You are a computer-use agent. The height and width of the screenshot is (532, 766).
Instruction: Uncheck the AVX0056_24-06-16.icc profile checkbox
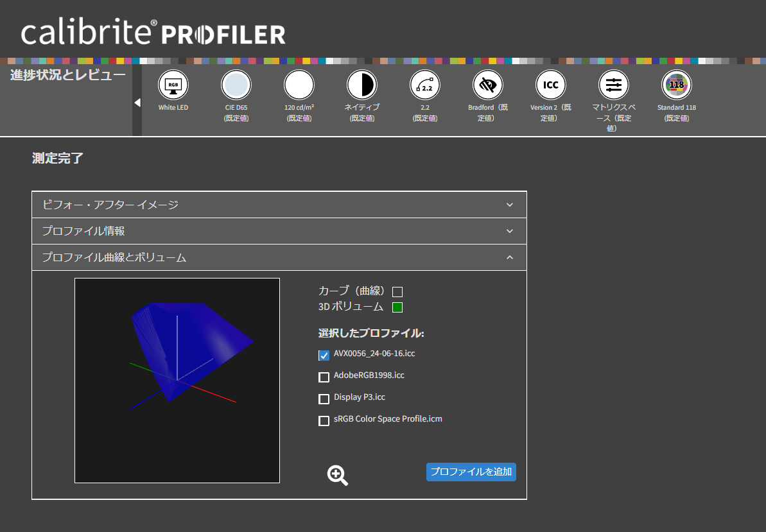pos(324,355)
